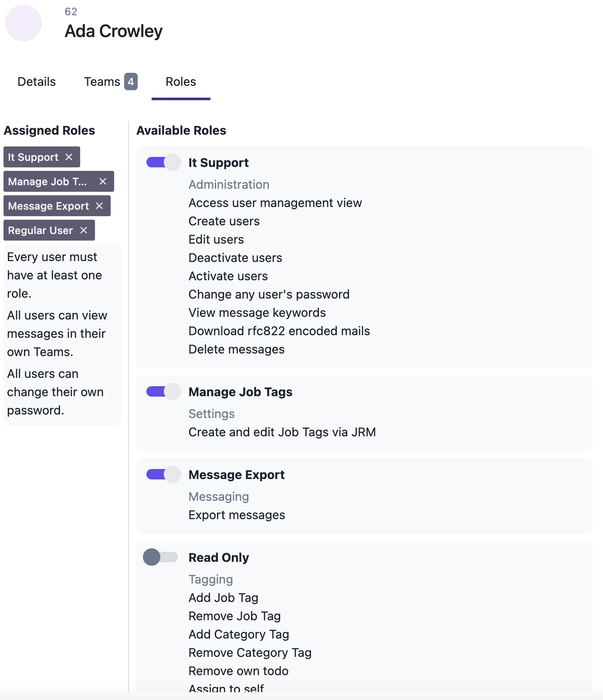Remove the Regular User assigned role
The width and height of the screenshot is (603, 700).
pyautogui.click(x=84, y=230)
